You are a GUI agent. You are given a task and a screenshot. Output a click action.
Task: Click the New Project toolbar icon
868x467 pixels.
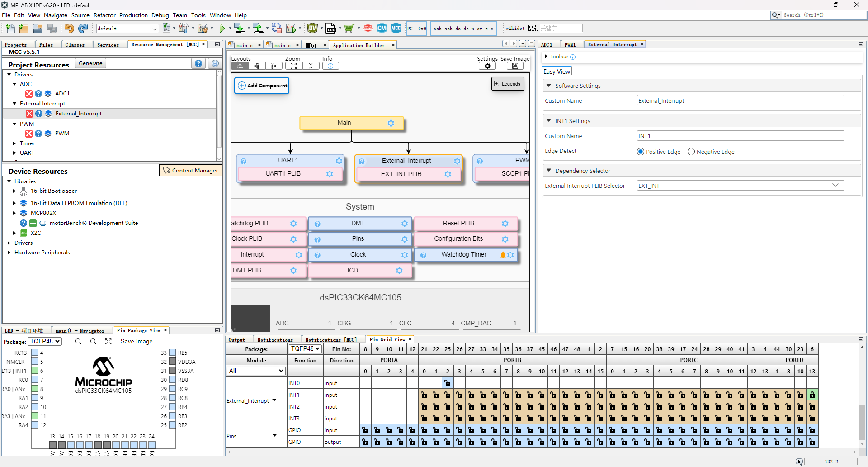(x=24, y=29)
